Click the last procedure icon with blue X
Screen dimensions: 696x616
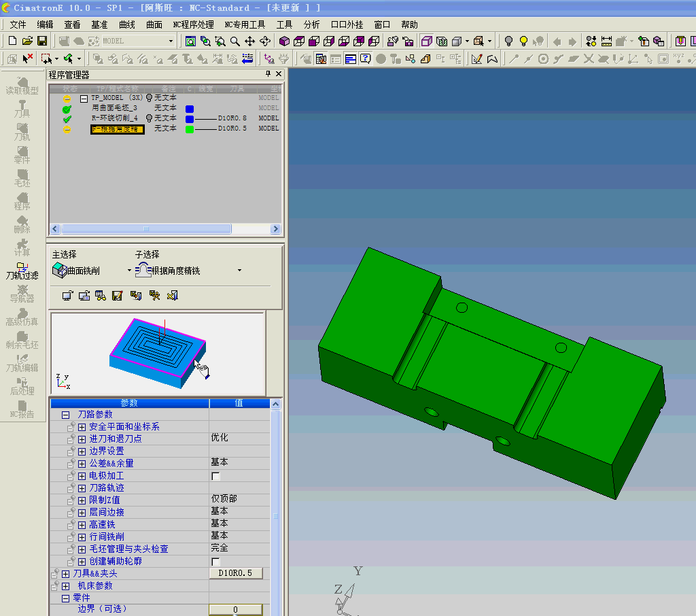tap(172, 296)
